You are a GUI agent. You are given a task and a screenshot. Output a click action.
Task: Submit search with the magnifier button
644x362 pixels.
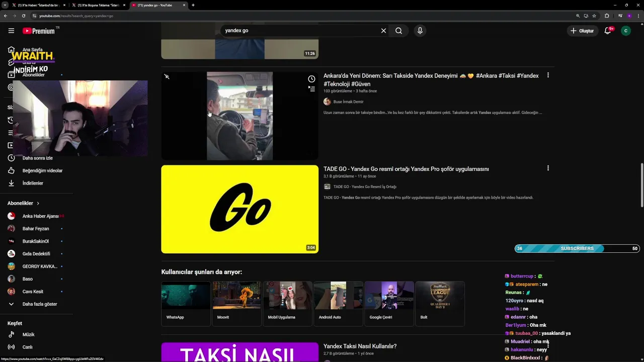pyautogui.click(x=398, y=31)
